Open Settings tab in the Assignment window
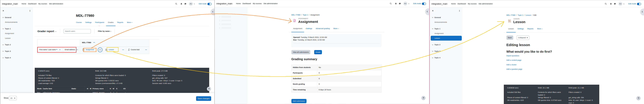 click(x=309, y=29)
